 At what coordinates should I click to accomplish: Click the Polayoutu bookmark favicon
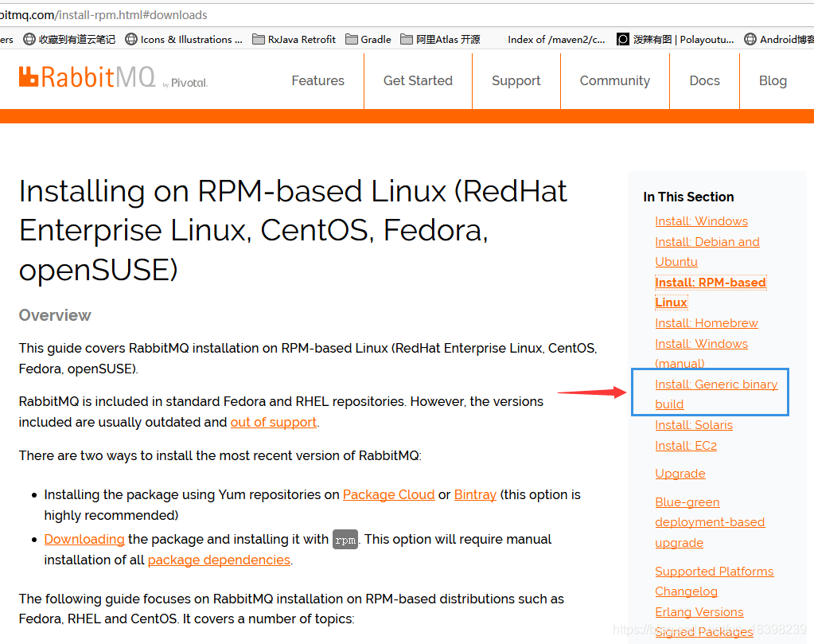621,38
